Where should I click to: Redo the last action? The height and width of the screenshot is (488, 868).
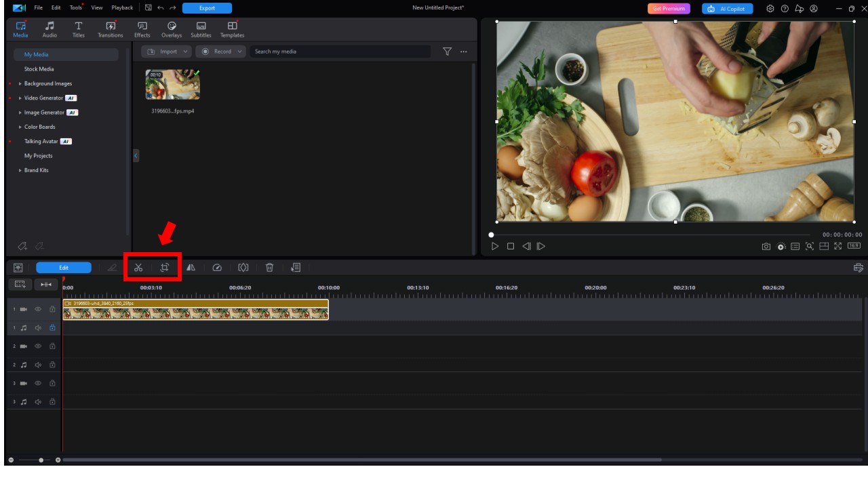click(173, 8)
